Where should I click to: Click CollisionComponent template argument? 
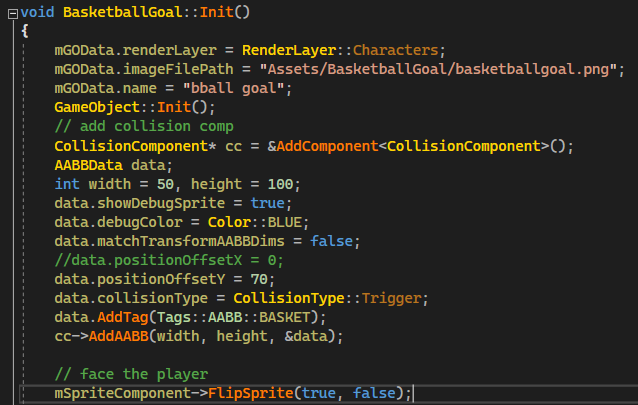click(463, 146)
